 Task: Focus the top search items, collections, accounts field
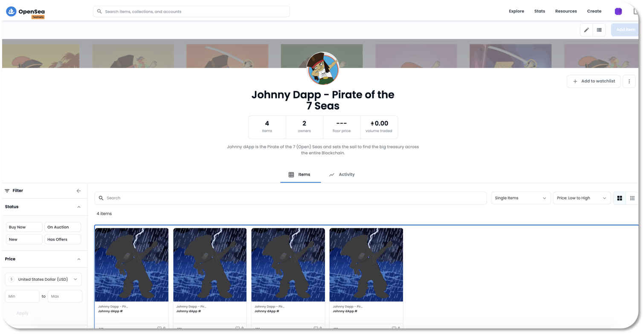point(191,12)
